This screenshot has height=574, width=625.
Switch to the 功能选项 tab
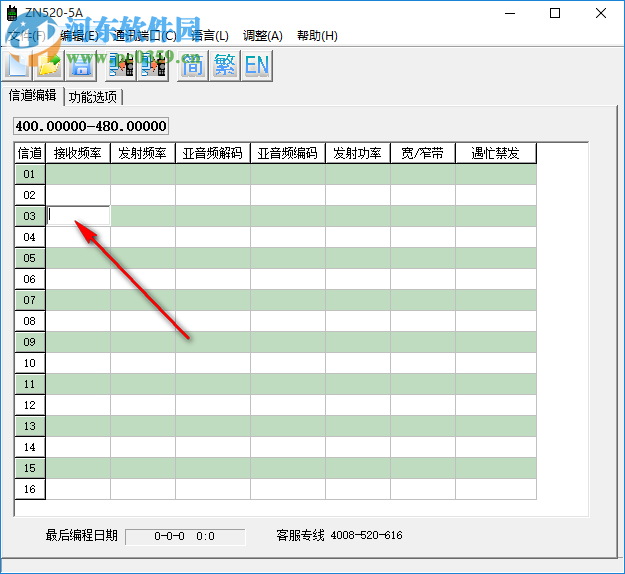coord(93,97)
